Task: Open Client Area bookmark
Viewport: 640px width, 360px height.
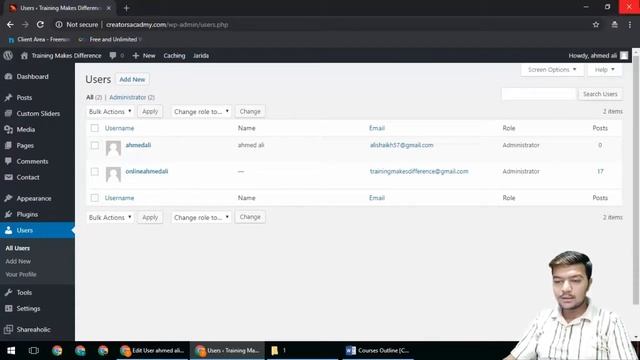Action: pyautogui.click(x=39, y=40)
